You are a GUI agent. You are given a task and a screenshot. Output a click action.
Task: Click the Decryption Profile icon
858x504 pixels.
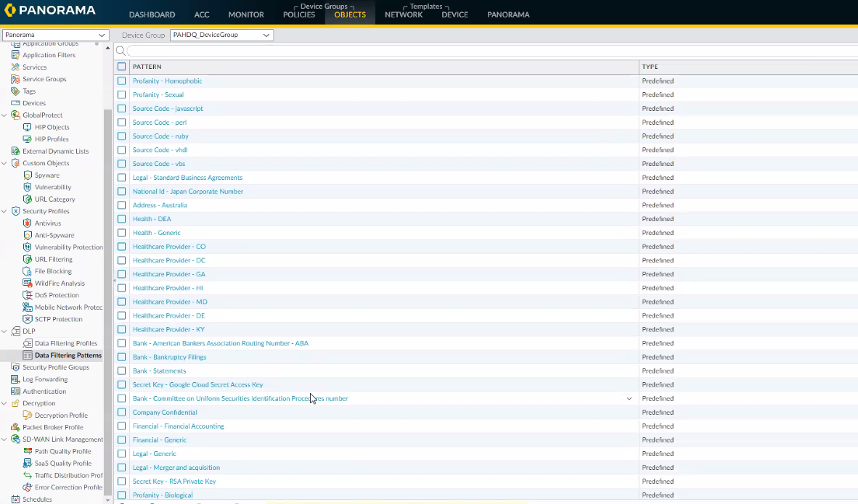tap(28, 416)
